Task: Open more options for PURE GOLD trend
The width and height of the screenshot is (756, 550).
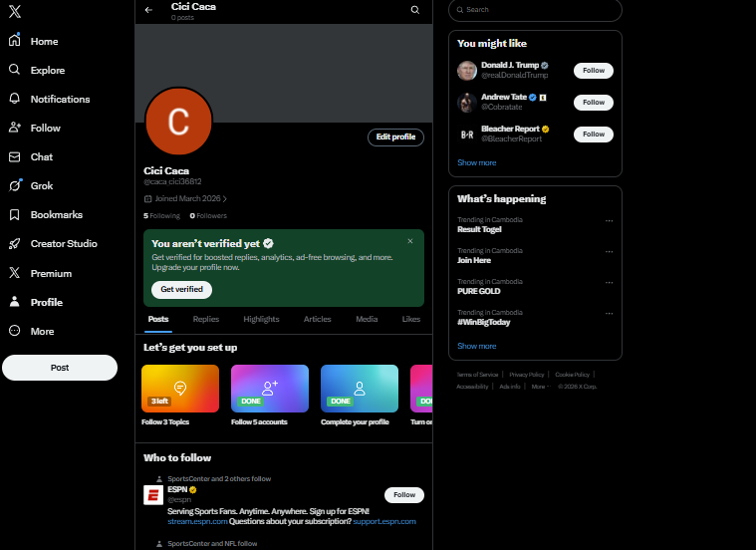Action: pyautogui.click(x=609, y=282)
